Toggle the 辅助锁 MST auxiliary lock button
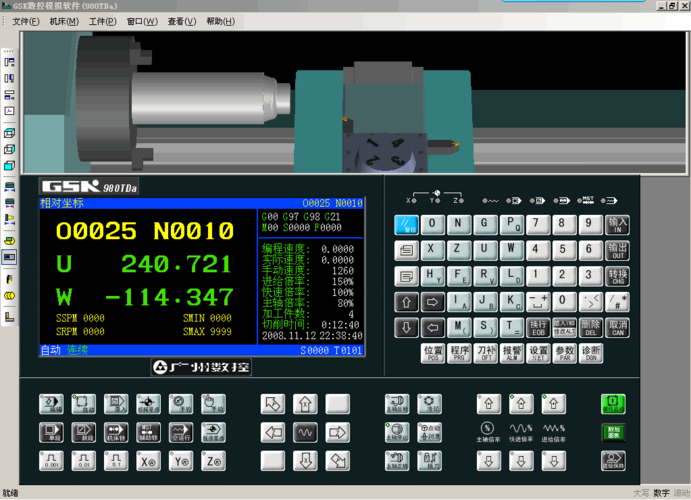Screen dimensions: 691x500 [149, 433]
